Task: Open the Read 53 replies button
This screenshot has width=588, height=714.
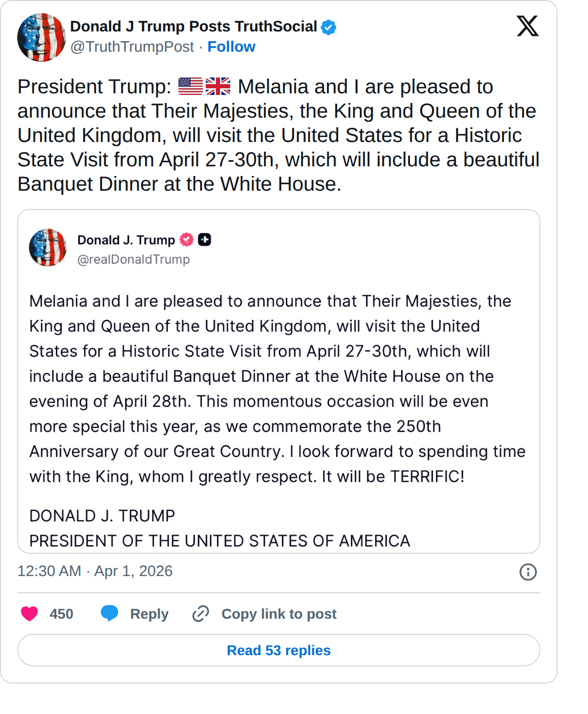Action: pos(278,650)
